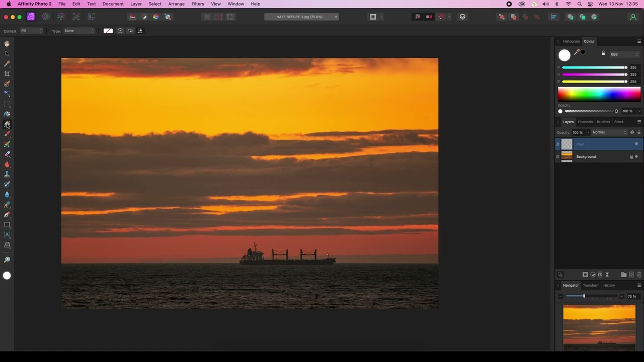The width and height of the screenshot is (644, 362).
Task: Toggle the colour panel lock icon
Action: tap(603, 53)
